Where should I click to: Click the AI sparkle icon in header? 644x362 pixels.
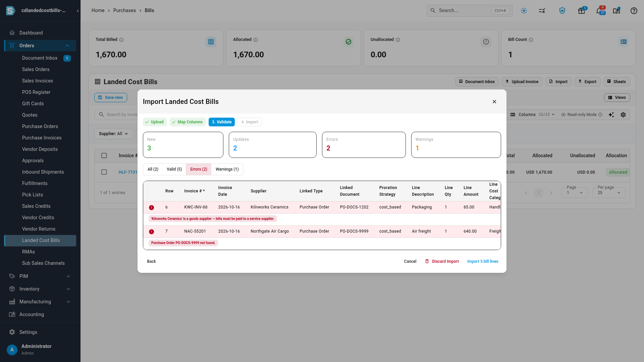(x=524, y=11)
